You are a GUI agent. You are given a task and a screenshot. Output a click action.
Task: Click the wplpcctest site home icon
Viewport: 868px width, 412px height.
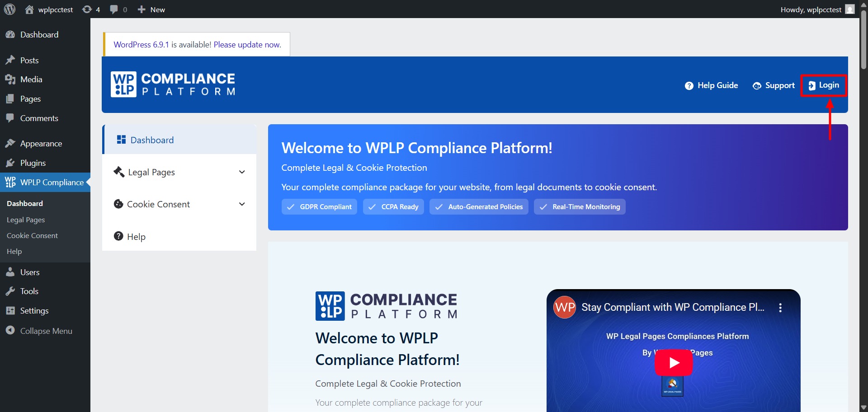(x=30, y=9)
